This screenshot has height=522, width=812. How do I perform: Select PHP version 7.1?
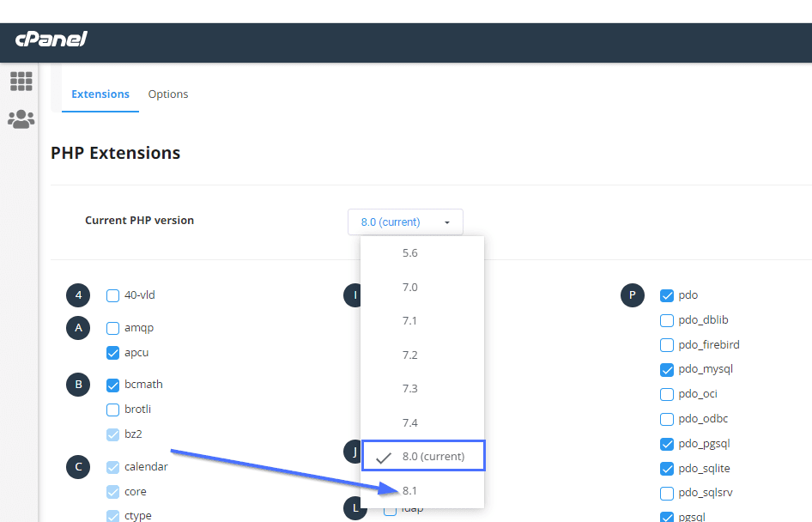[422, 321]
